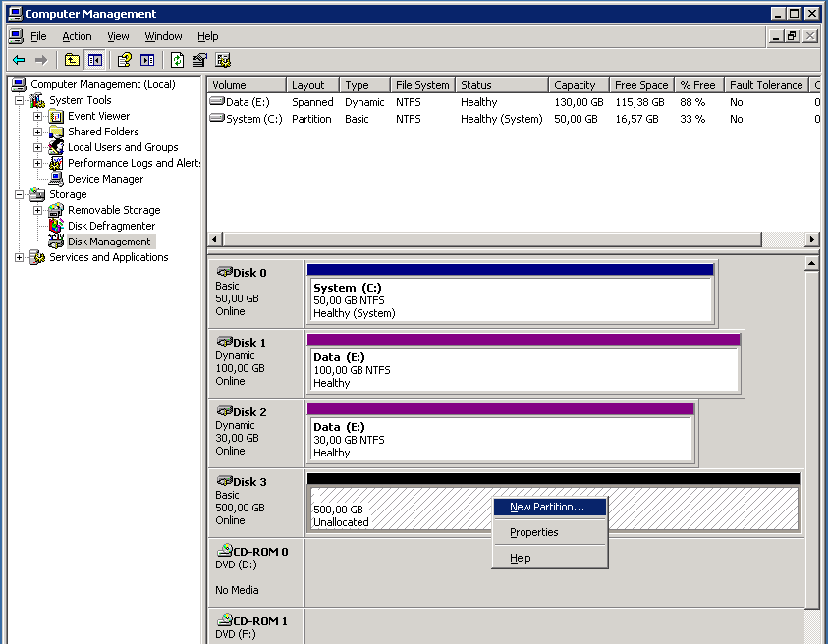Click the Up One Level folder icon
This screenshot has height=644, width=828.
pyautogui.click(x=72, y=60)
